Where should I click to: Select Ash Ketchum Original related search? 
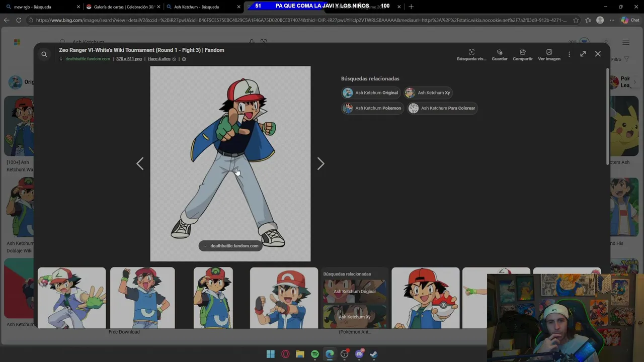pyautogui.click(x=371, y=93)
